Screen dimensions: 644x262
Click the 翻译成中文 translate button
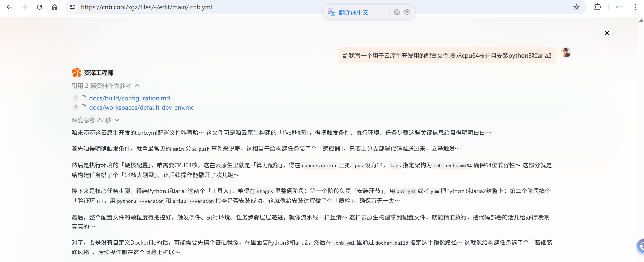[353, 12]
